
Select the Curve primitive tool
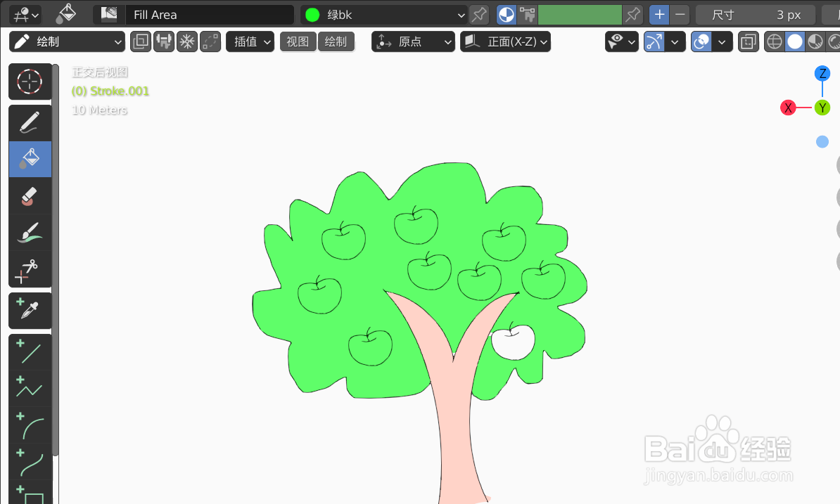pyautogui.click(x=30, y=462)
